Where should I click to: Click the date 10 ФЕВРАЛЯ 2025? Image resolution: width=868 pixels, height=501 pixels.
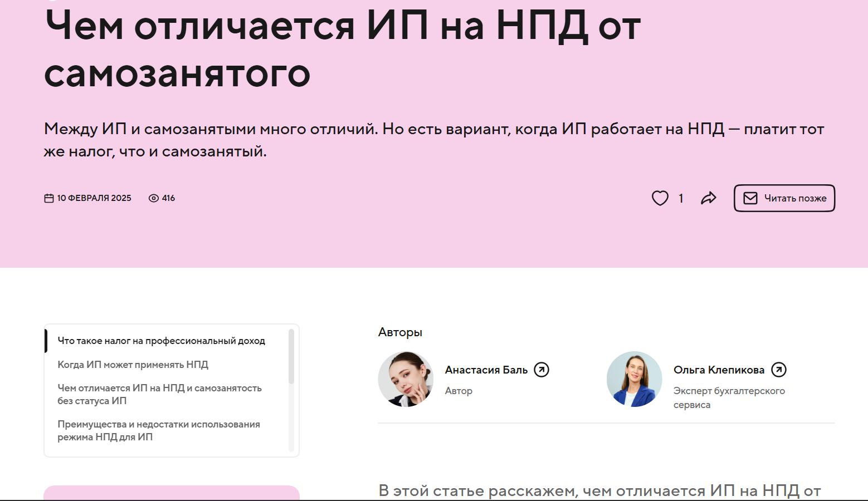[x=94, y=198]
